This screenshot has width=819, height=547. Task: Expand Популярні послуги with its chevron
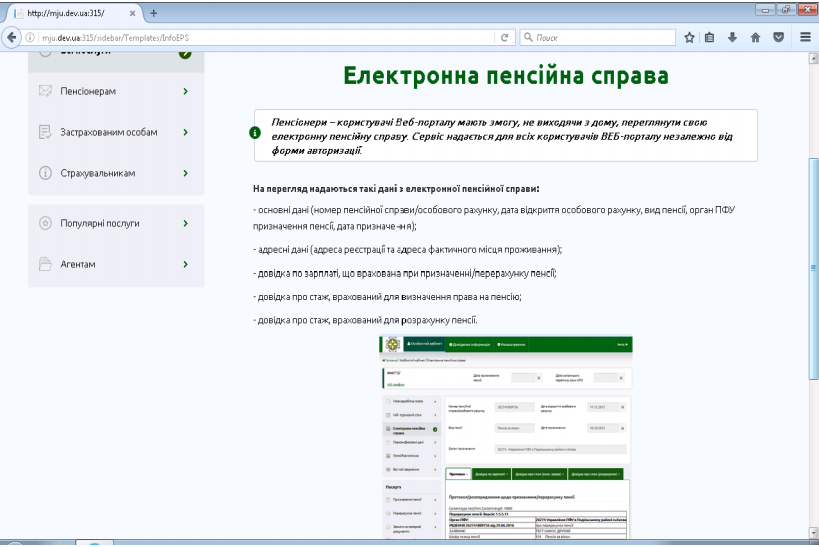pos(185,224)
